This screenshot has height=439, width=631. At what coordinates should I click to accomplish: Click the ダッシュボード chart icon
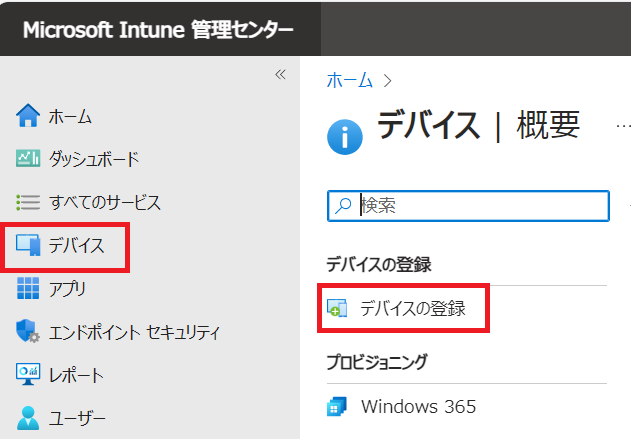click(28, 158)
